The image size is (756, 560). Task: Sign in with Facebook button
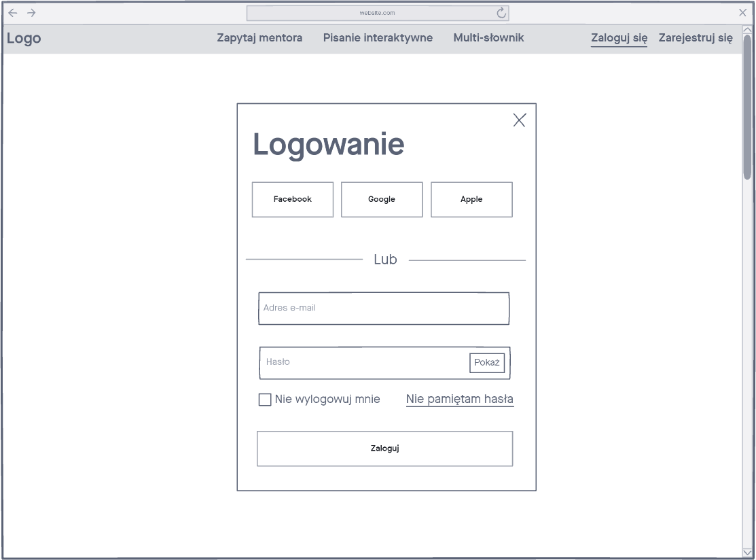pos(292,200)
